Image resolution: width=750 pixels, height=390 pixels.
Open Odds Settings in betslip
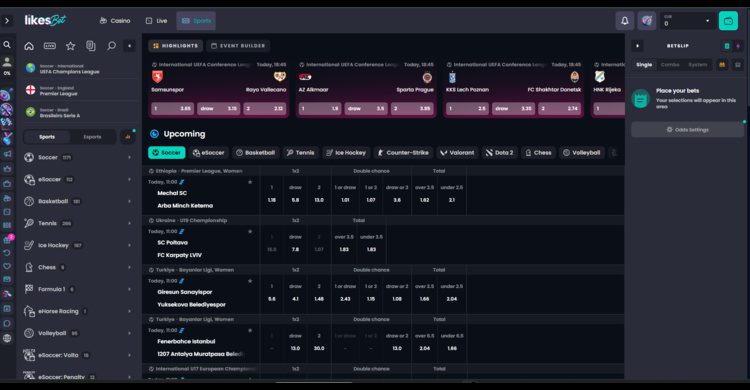point(687,130)
